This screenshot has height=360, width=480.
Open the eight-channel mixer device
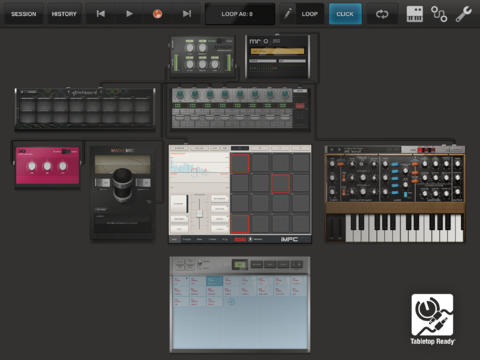[x=241, y=108]
